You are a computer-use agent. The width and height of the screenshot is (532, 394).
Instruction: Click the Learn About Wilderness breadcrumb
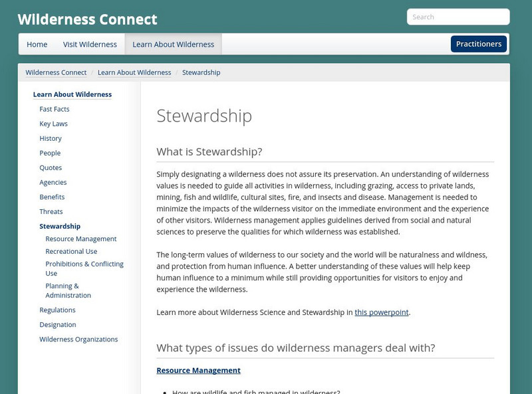click(134, 72)
